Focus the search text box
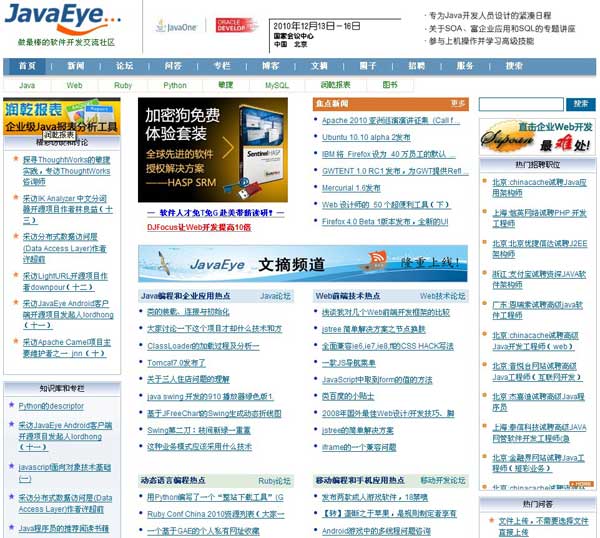600x538 pixels. click(x=521, y=104)
